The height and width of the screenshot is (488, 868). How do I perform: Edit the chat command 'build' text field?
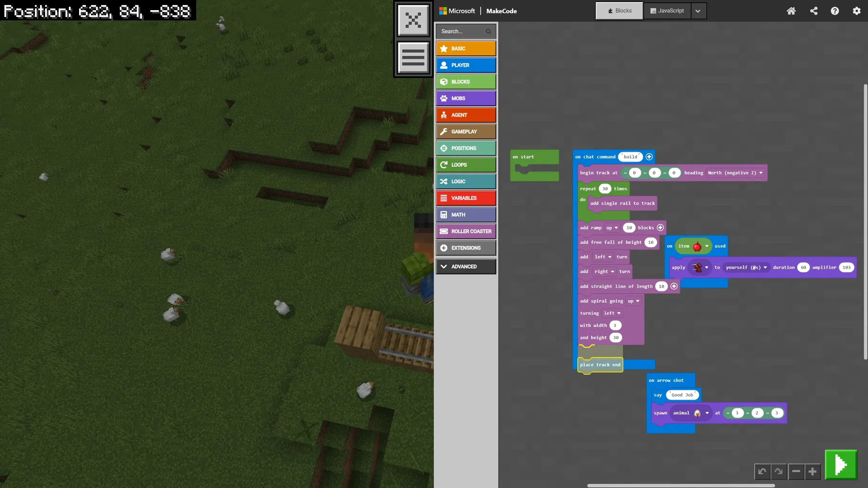point(630,157)
